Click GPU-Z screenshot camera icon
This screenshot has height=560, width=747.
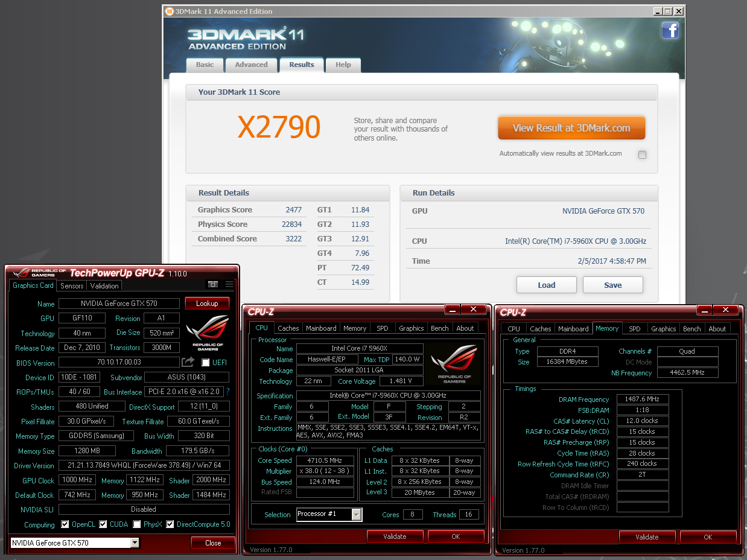pyautogui.click(x=213, y=284)
